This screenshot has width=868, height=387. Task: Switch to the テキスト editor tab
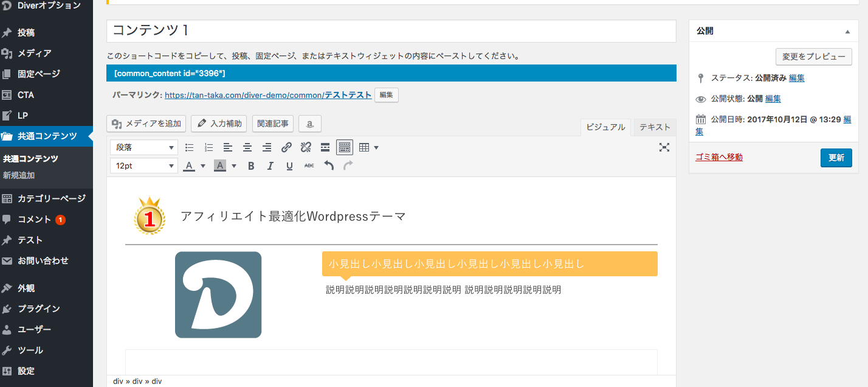point(655,127)
